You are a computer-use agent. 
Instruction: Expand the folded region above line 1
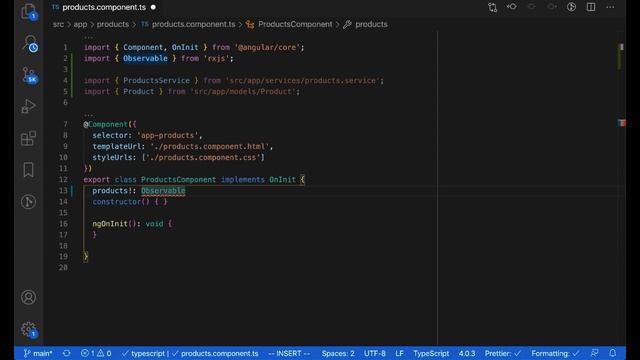[88, 38]
